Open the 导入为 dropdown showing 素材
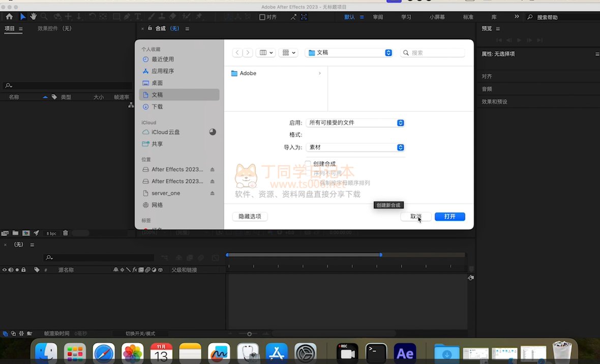The width and height of the screenshot is (600, 364). pyautogui.click(x=355, y=147)
